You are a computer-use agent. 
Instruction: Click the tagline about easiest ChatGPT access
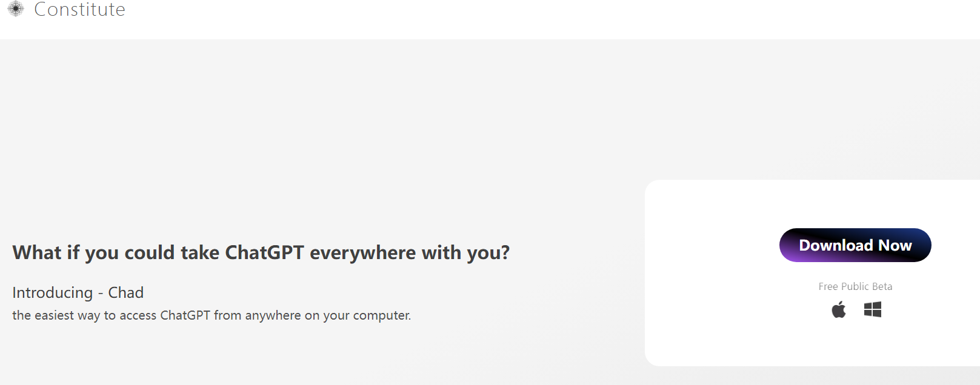(x=212, y=315)
